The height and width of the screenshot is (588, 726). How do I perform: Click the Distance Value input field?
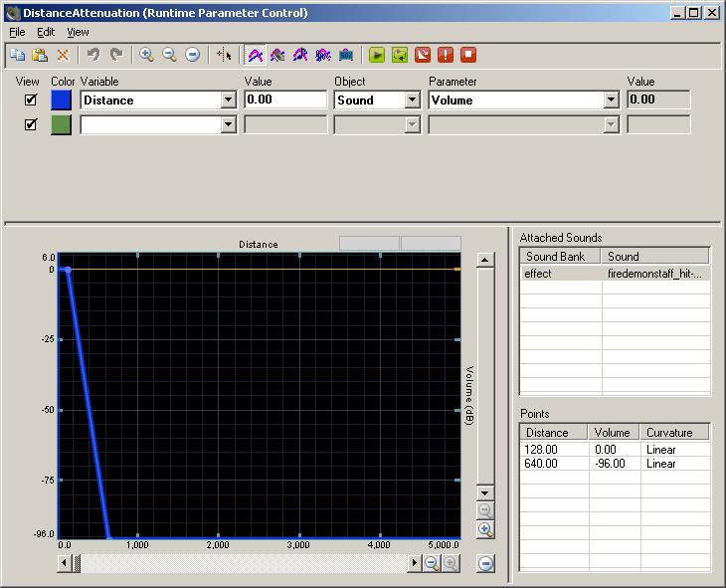tap(285, 99)
